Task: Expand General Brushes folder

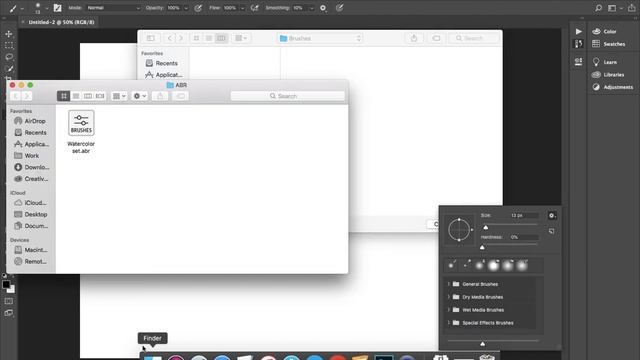Action: (x=449, y=284)
